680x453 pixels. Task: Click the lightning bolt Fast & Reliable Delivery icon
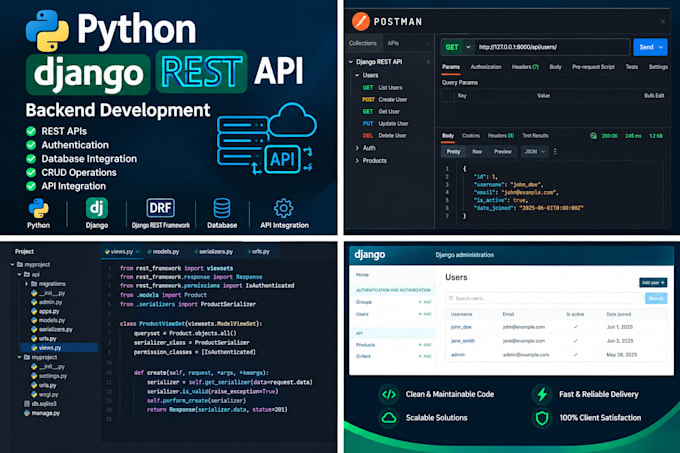pos(542,394)
